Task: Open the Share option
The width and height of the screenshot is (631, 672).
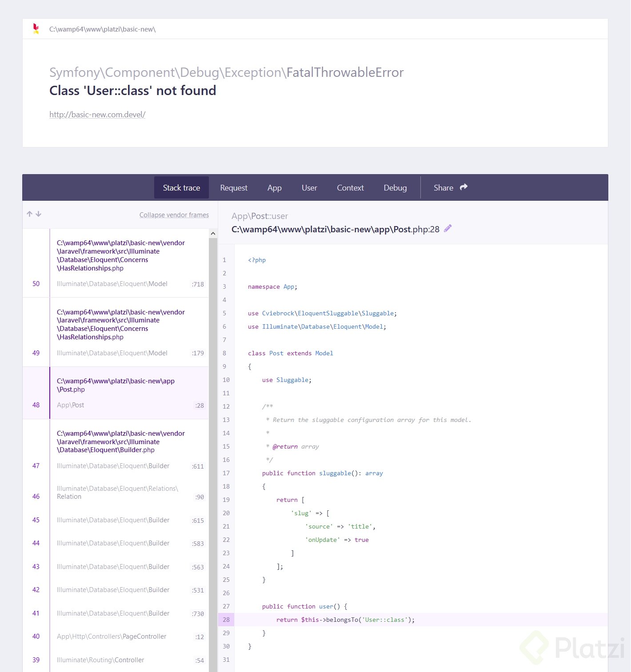Action: coord(443,187)
